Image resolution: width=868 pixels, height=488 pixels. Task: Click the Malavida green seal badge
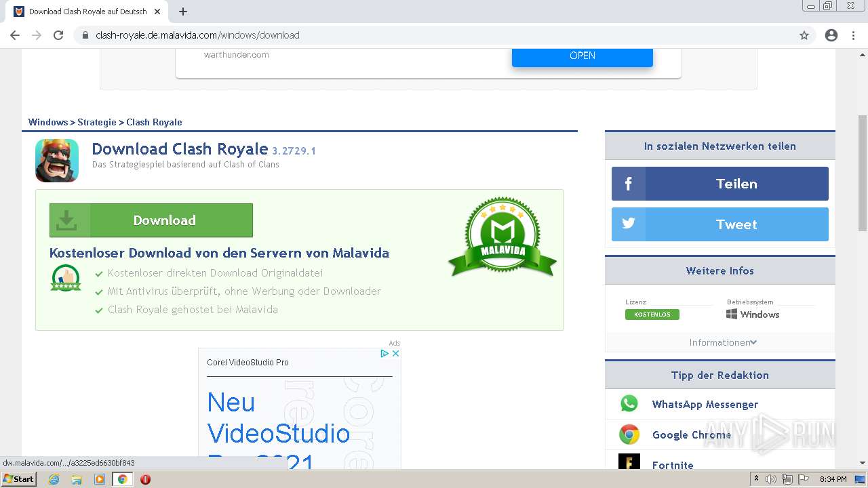[502, 237]
